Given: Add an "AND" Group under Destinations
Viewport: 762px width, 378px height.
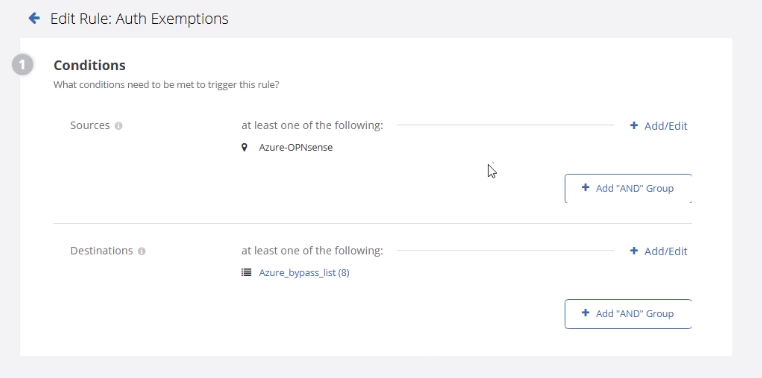Looking at the screenshot, I should (628, 314).
